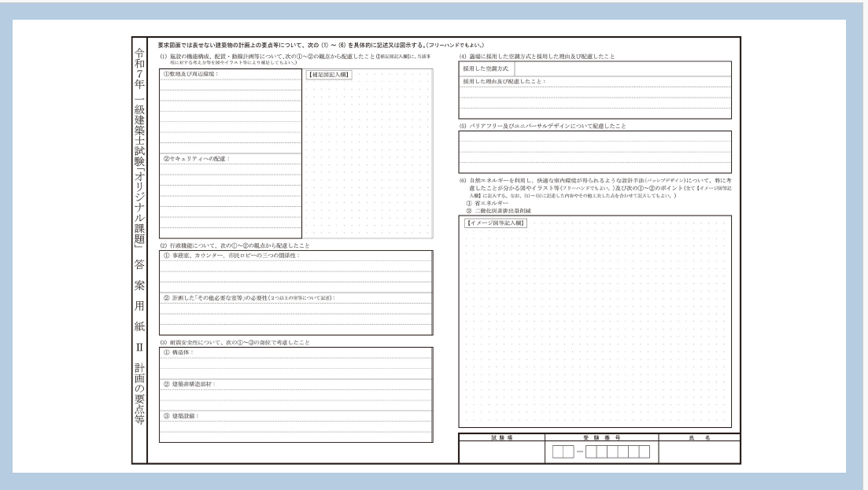868x490 pixels.
Task: Click the label ②セキュリティへの配慮
Action: (196, 159)
